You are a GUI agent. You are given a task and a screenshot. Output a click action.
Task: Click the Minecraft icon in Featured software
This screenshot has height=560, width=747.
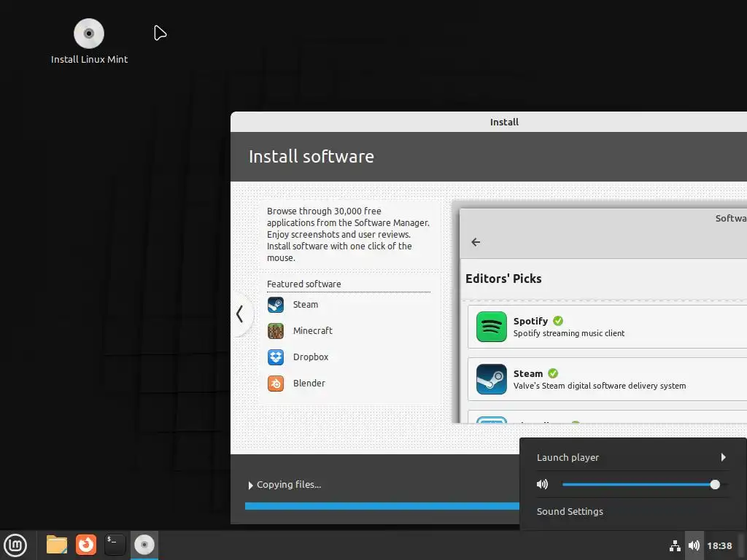(275, 331)
